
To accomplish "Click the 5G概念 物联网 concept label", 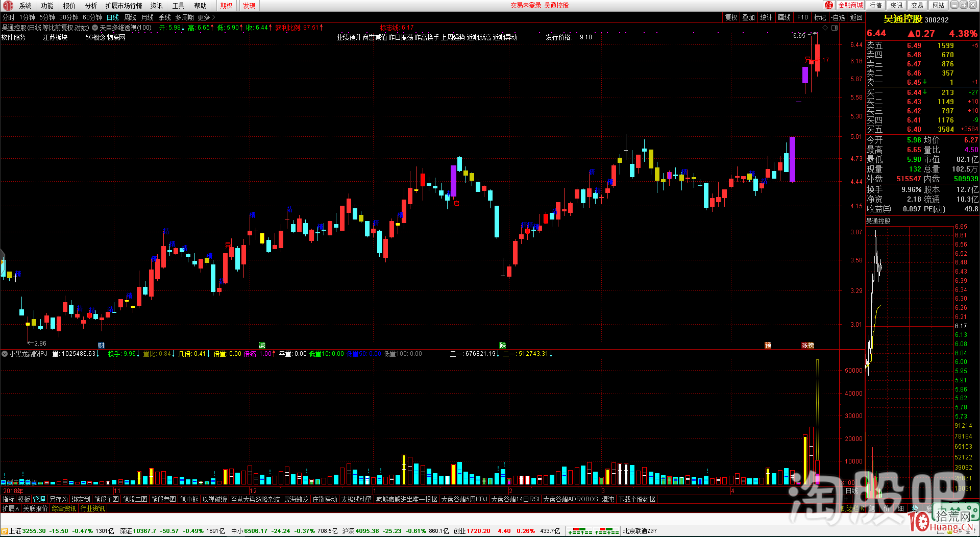I will click(105, 37).
